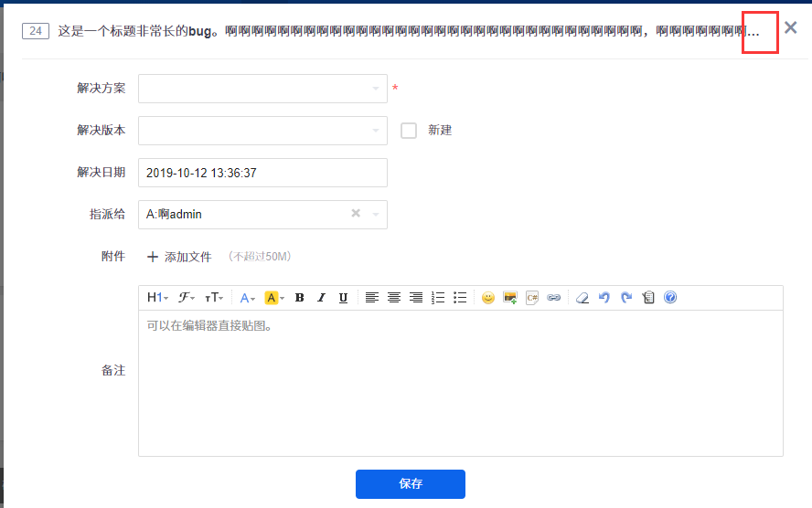Insert an image into editor
This screenshot has width=812, height=508.
click(510, 298)
